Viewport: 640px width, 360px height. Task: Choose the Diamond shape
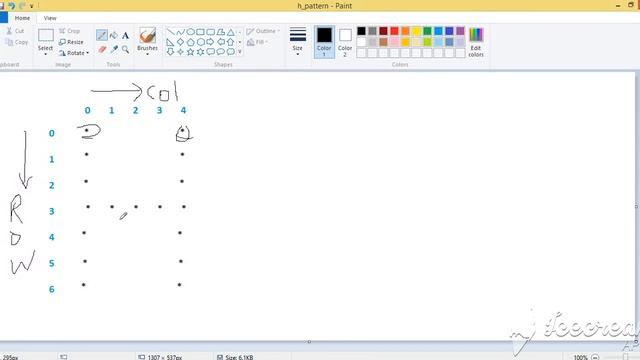[180, 42]
